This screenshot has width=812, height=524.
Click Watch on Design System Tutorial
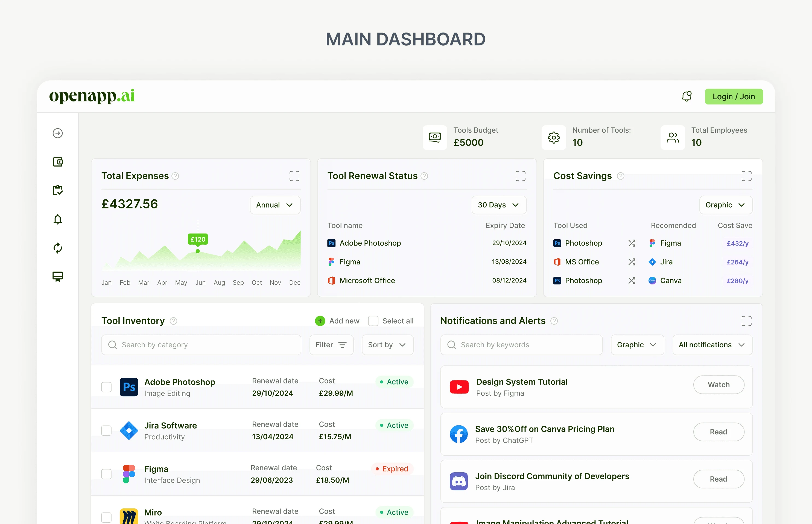[x=718, y=385]
